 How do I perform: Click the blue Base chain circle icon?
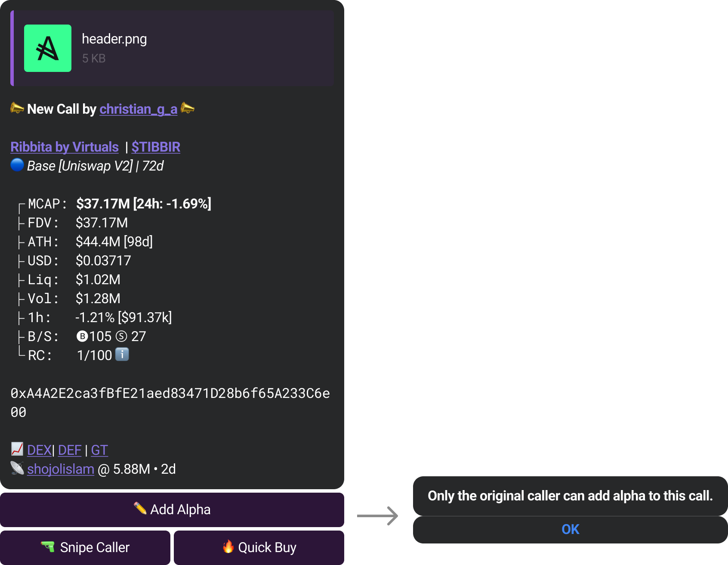[17, 165]
